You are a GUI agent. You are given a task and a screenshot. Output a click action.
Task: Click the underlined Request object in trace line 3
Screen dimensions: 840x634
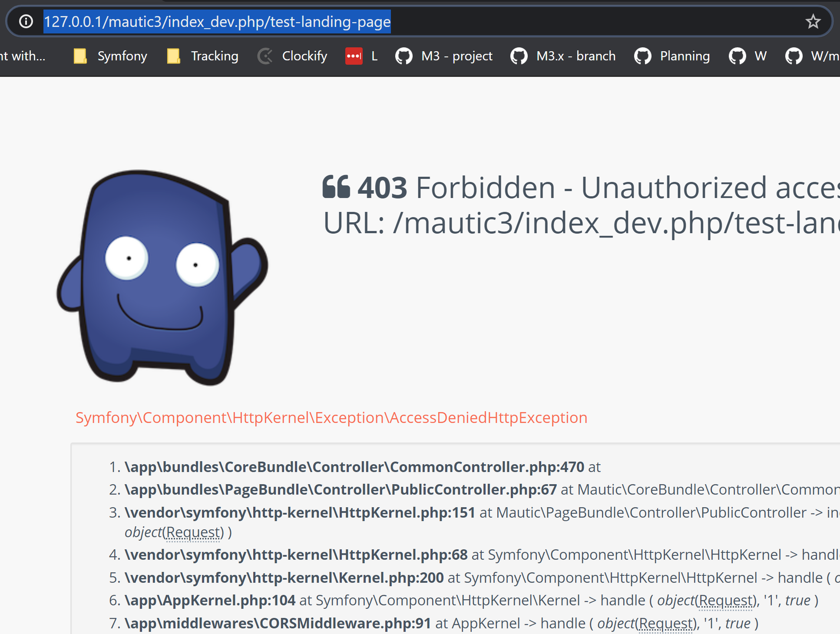(193, 532)
